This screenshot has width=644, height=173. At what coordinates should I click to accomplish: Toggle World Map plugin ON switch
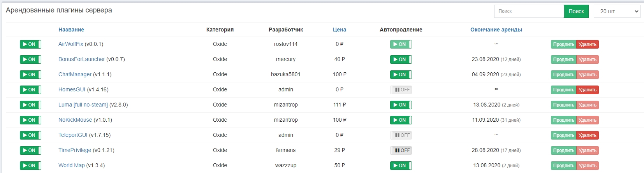point(30,166)
